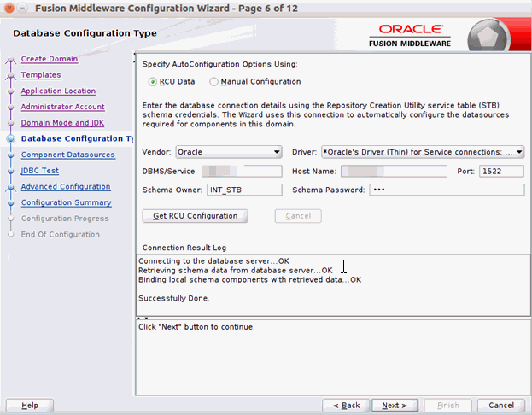Screen dimensions: 532x415
Task: Go to the JDBC Test step
Action: click(39, 170)
